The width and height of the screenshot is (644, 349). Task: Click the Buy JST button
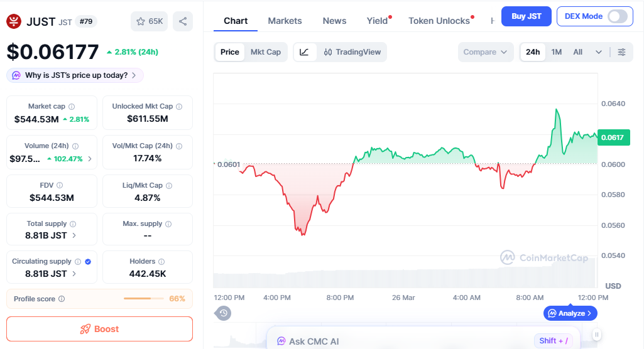tap(526, 16)
